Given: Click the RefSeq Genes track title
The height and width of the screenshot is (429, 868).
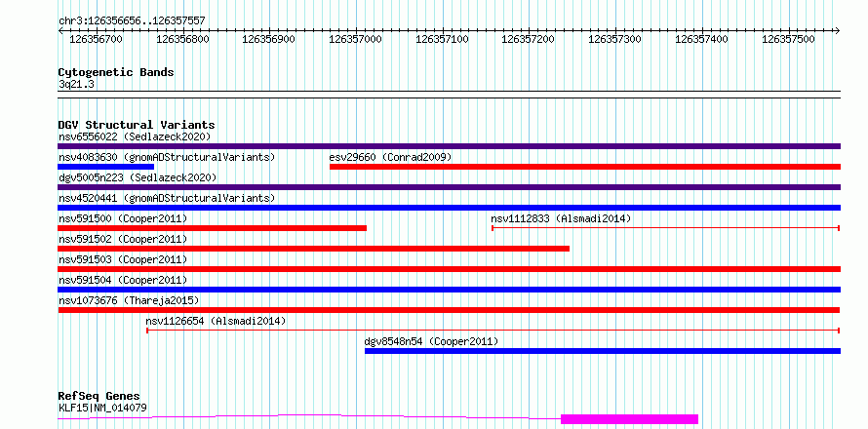Looking at the screenshot, I should (x=99, y=396).
